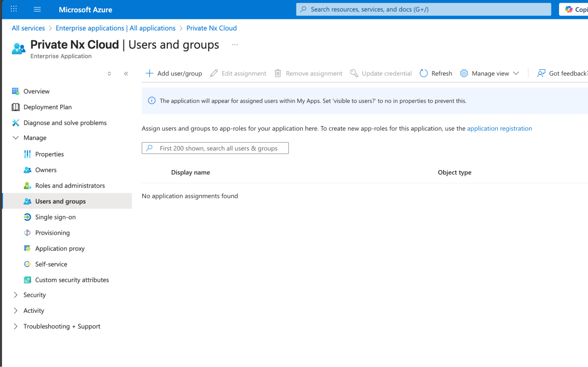Open the hamburger portal menu

tap(37, 9)
